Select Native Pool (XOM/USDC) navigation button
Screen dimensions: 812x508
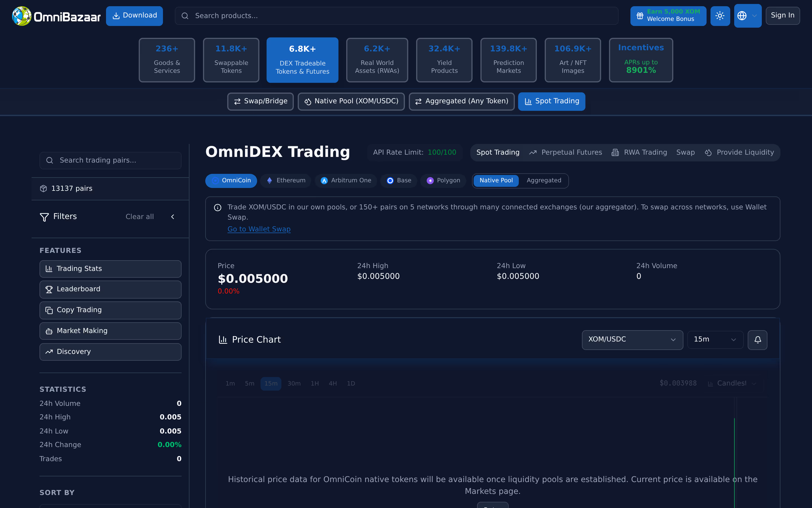click(x=351, y=102)
